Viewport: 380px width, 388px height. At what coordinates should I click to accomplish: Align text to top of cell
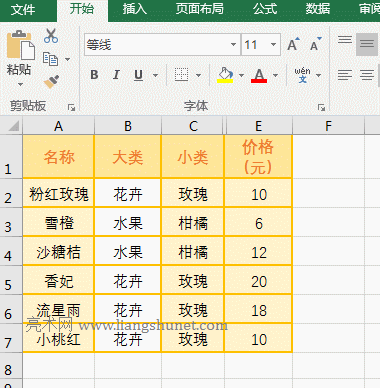345,40
